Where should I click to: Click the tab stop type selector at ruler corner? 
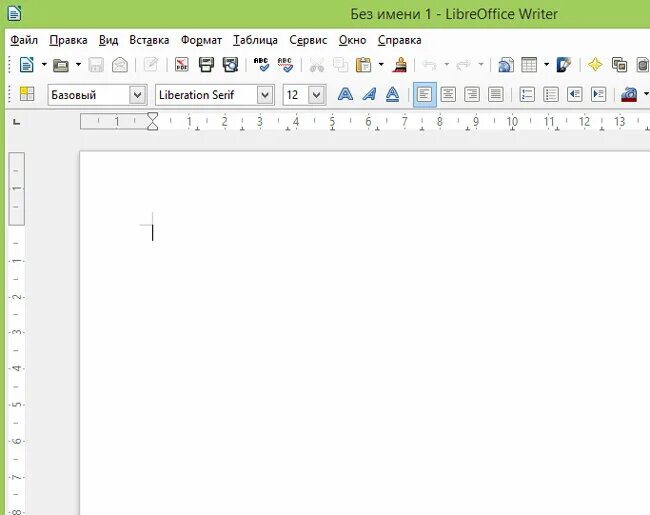click(17, 121)
